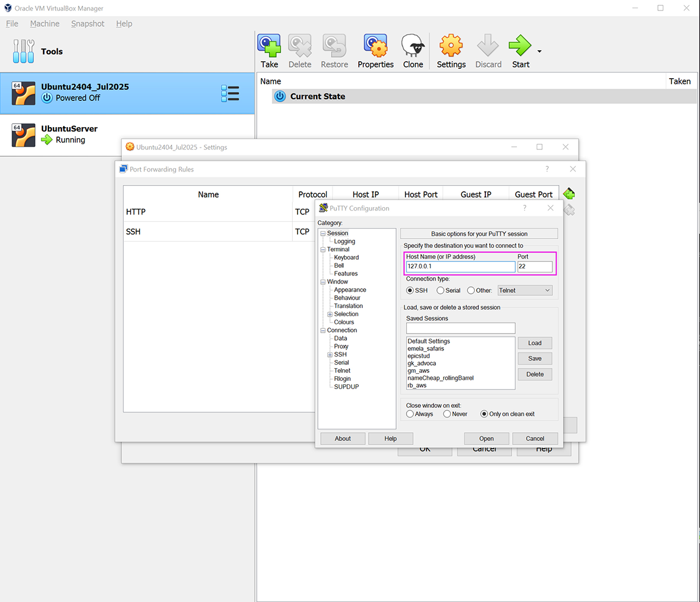Open snapshot Properties from toolbar

pos(376,45)
